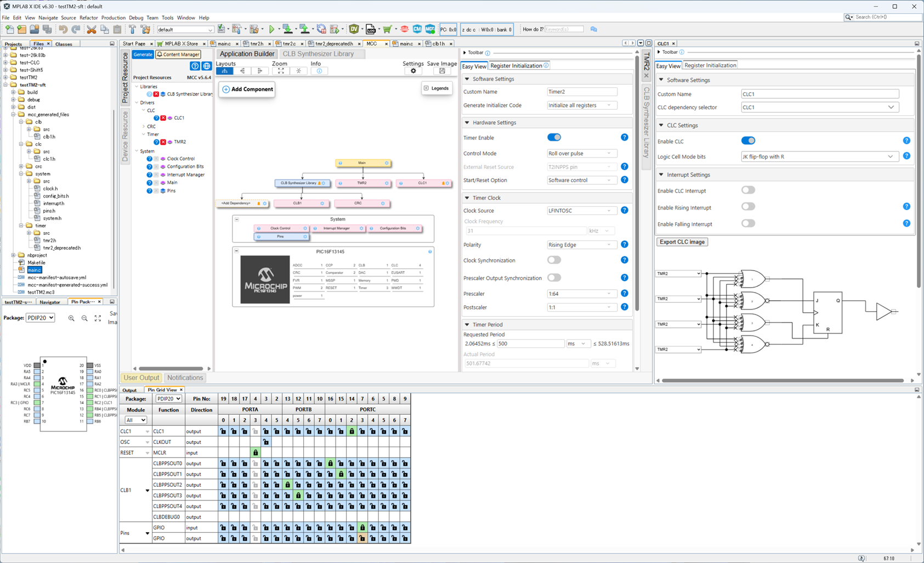
Task: Remove CLC1 with its red X icon
Action: [163, 118]
